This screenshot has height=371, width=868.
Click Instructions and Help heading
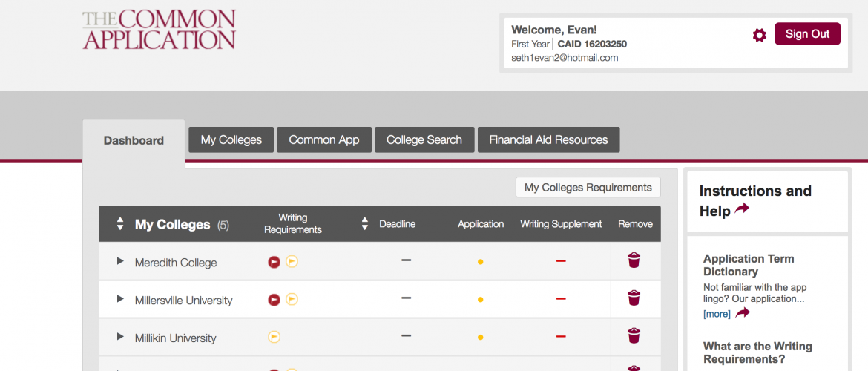tap(755, 200)
